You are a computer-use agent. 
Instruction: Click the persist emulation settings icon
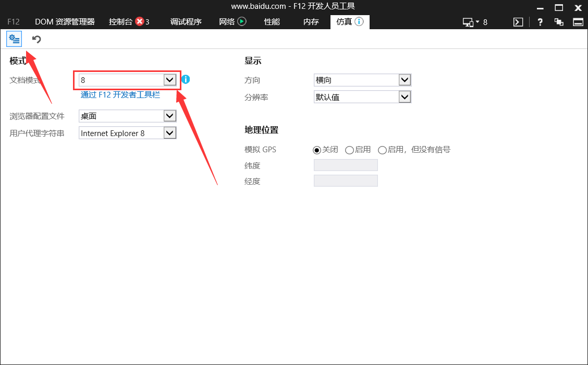point(14,39)
